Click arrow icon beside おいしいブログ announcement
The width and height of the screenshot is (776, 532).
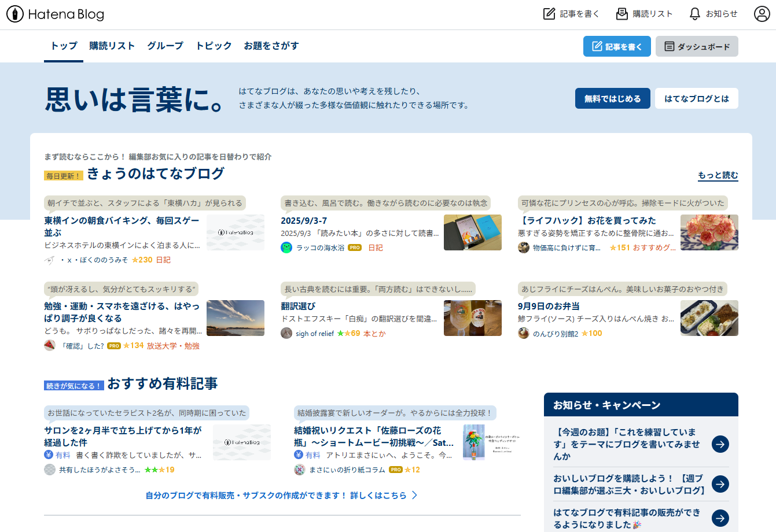pyautogui.click(x=720, y=484)
